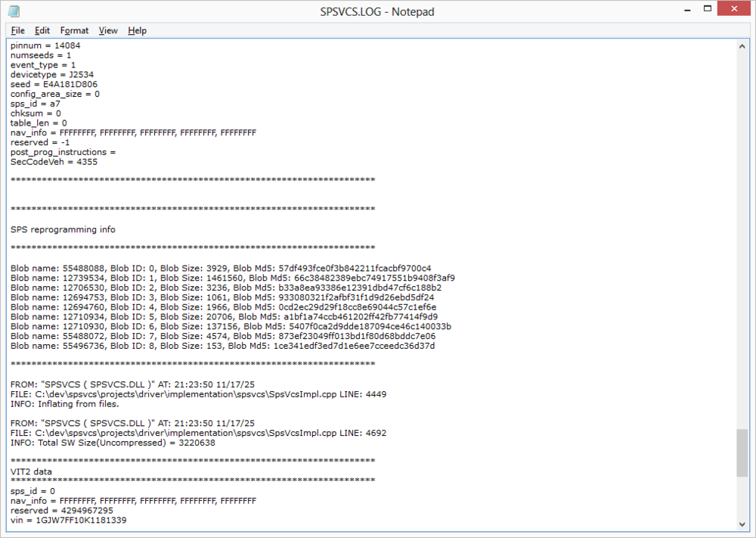Screen dimensions: 756x538
Task: Open the Edit menu
Action: point(42,30)
